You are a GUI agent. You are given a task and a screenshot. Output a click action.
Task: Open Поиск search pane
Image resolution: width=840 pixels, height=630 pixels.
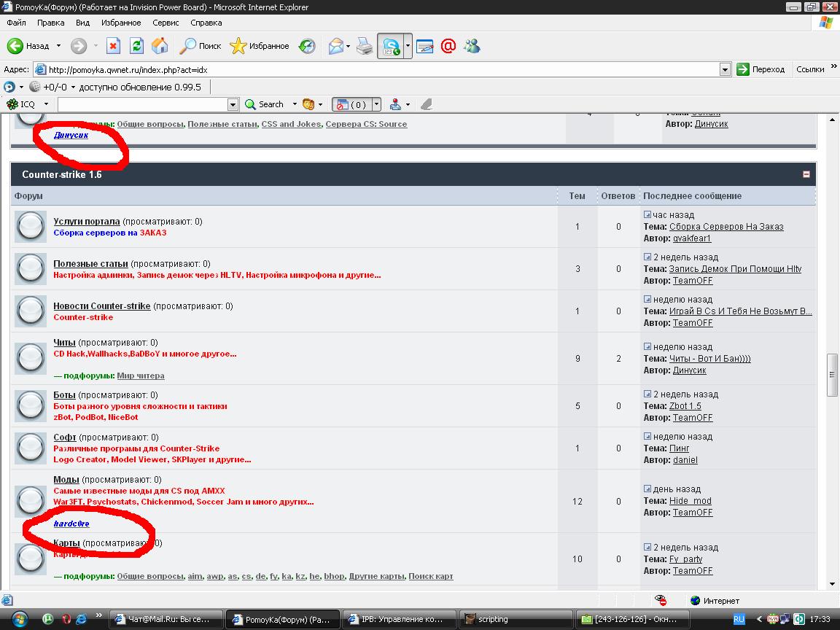(201, 46)
